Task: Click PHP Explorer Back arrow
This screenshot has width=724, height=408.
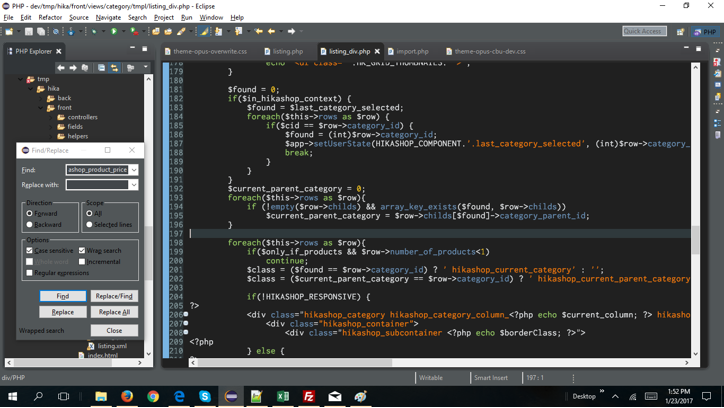Action: (61, 68)
